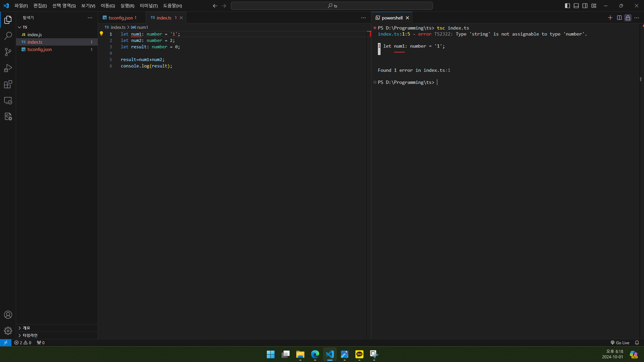This screenshot has width=644, height=362.
Task: Open the 파일(F) menu
Action: [x=21, y=6]
